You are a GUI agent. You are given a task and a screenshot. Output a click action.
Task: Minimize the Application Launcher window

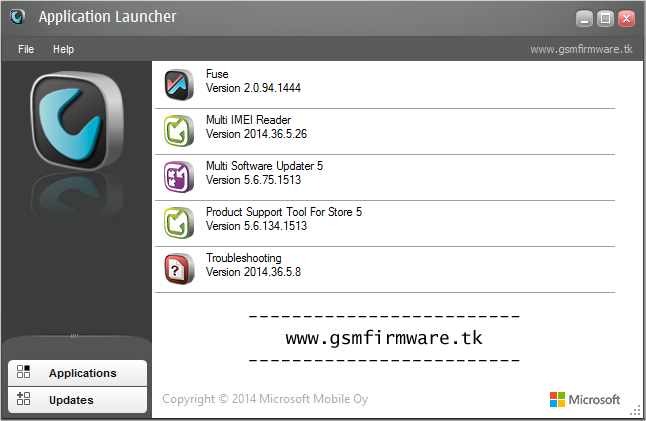(x=584, y=19)
